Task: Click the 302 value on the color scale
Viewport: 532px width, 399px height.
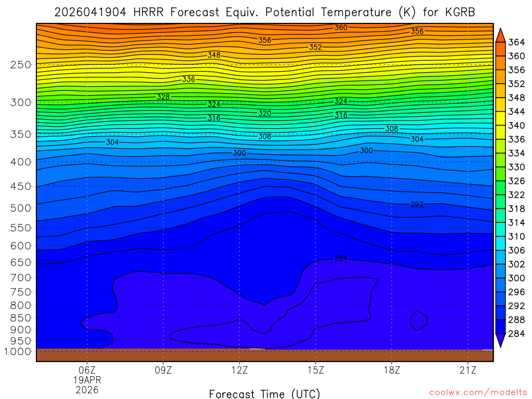Action: [516, 264]
